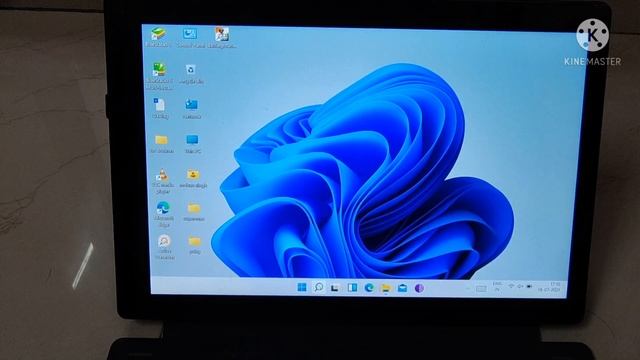Open BlueStacks Multi-Instance Manager shortcut
Screen dimensions: 640x360
coord(159,76)
